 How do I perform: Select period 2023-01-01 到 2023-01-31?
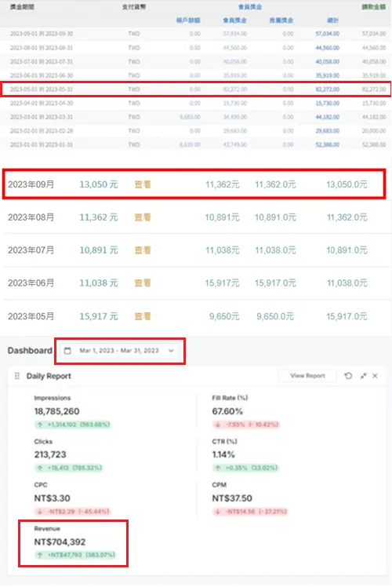pyautogui.click(x=42, y=144)
